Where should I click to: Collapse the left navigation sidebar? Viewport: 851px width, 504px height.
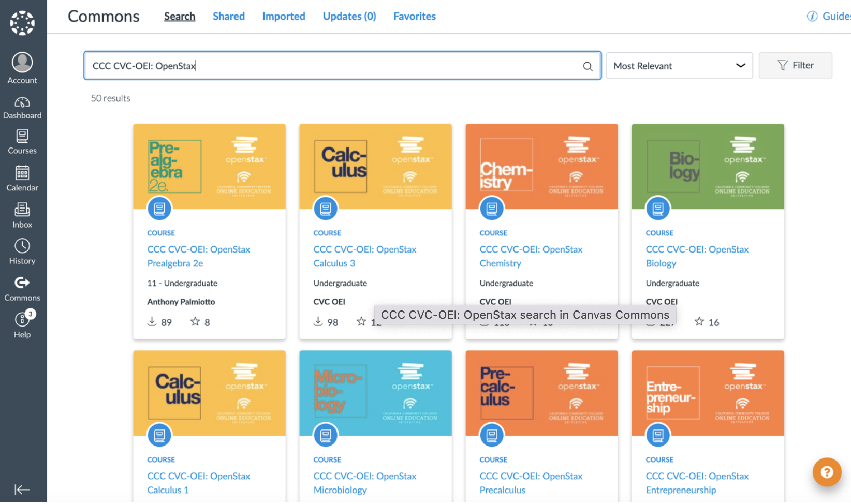click(x=22, y=490)
